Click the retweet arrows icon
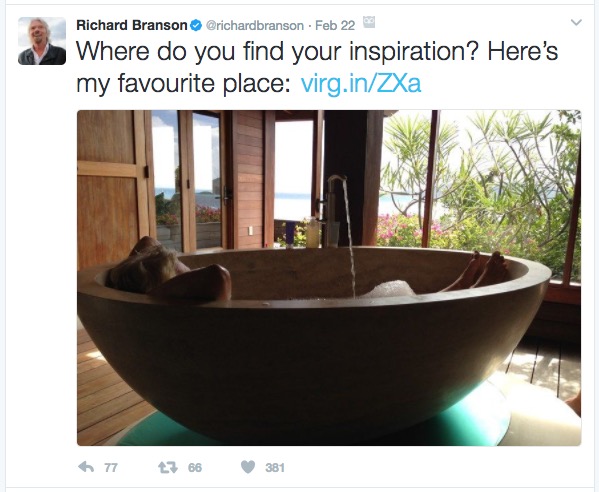599x492 pixels. [168, 467]
